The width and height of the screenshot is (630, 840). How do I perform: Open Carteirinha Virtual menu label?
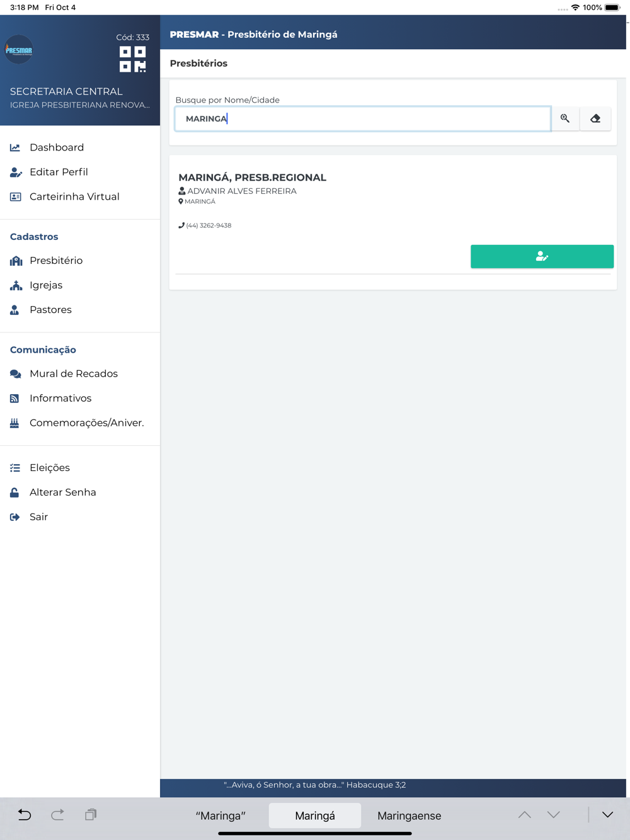tap(74, 196)
